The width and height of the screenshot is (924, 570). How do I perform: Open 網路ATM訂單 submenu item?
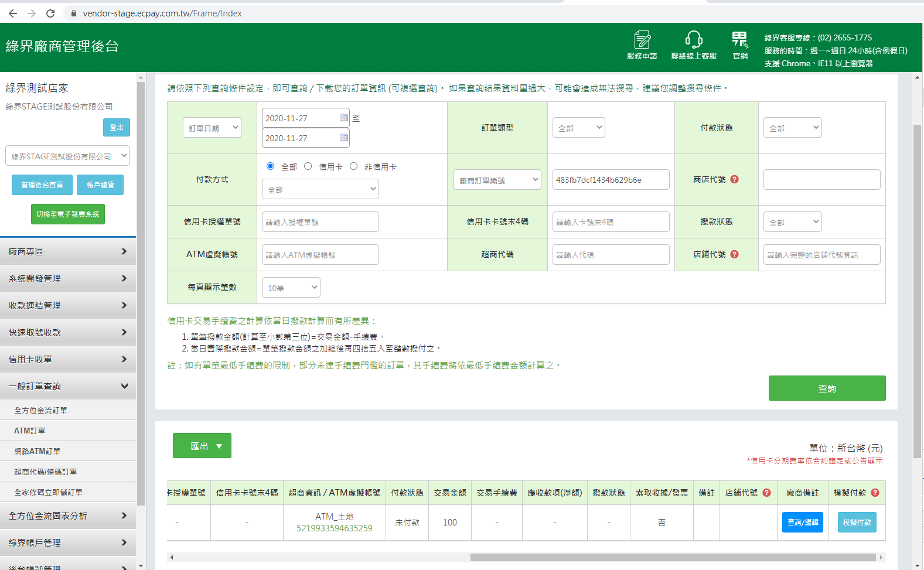tap(68, 451)
